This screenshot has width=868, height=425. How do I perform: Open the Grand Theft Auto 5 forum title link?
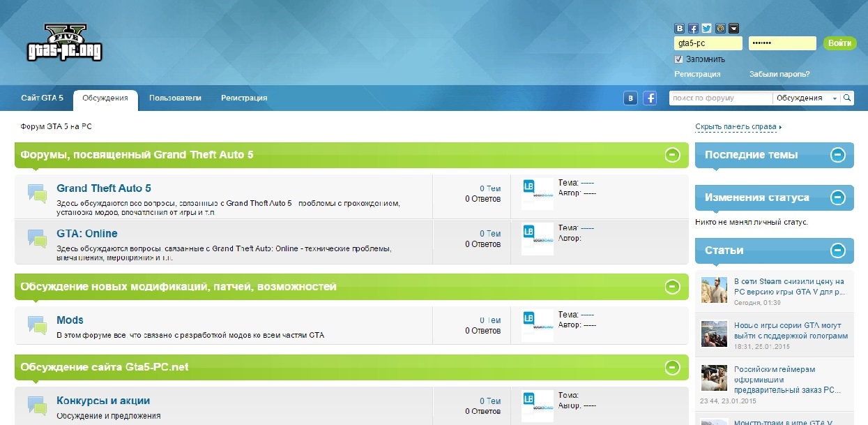pyautogui.click(x=104, y=188)
